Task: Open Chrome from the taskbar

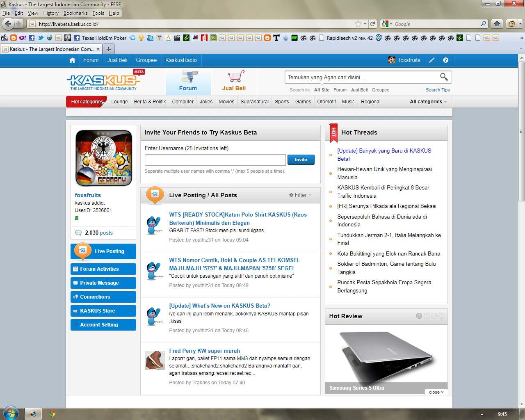Action: coord(52,414)
